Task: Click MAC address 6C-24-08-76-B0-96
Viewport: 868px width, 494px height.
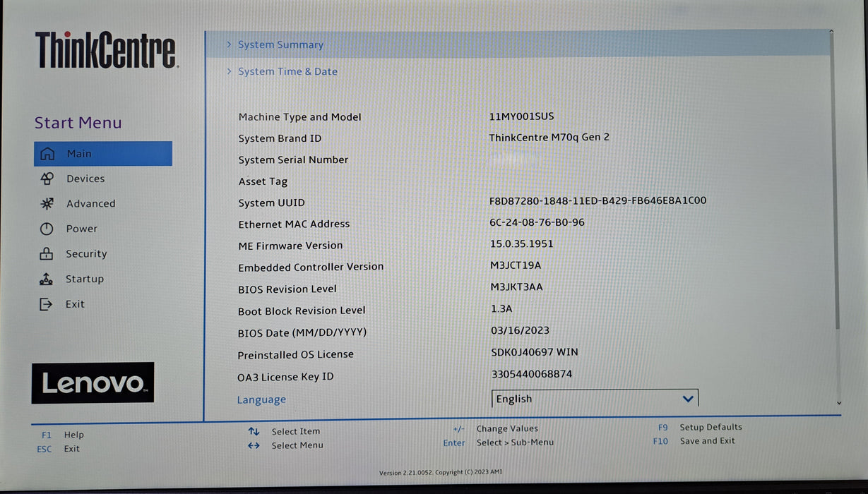Action: tap(537, 222)
